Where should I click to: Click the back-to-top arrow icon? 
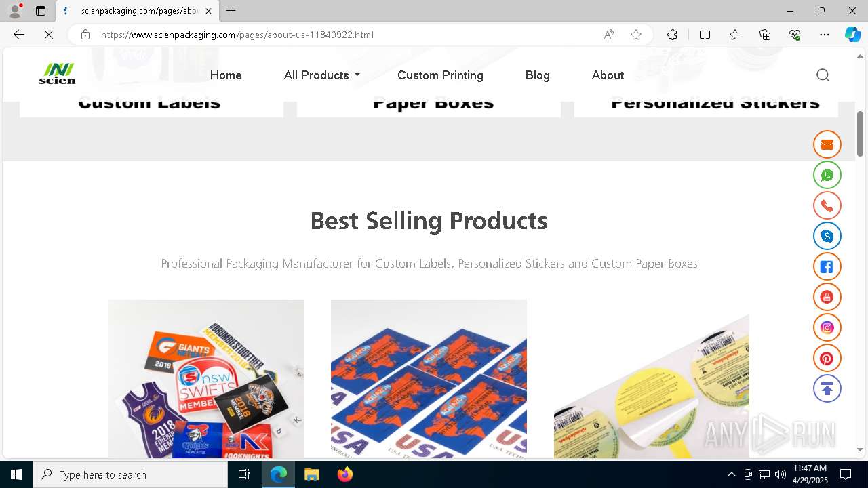pyautogui.click(x=827, y=388)
